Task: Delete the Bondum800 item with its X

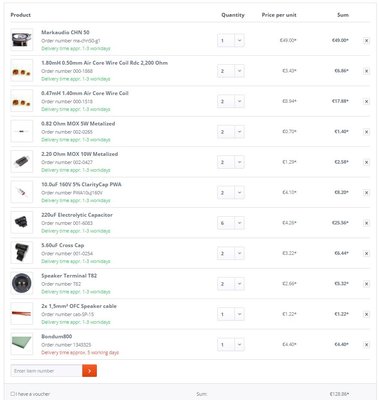Action: (366, 345)
